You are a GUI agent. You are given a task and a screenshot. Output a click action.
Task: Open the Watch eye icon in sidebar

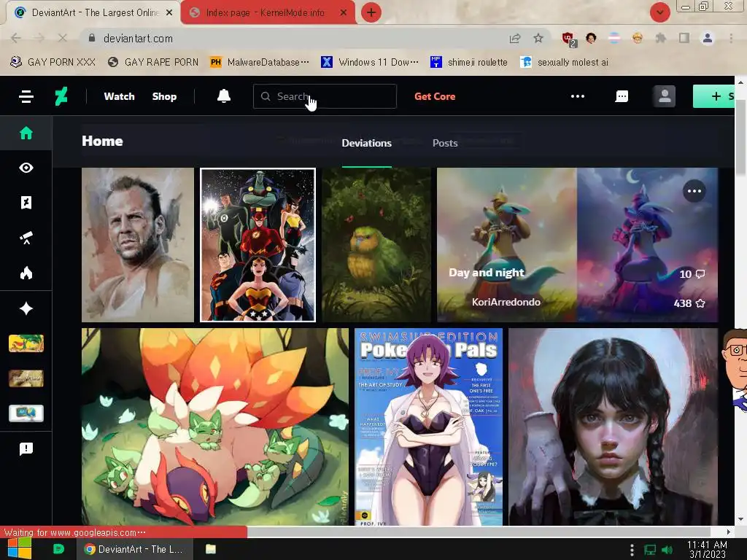pyautogui.click(x=26, y=168)
